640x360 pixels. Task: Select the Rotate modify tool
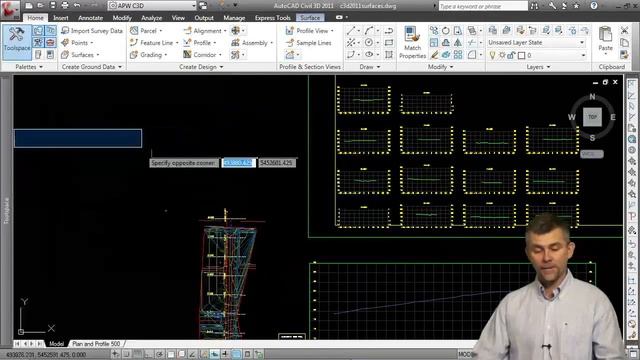tap(446, 31)
